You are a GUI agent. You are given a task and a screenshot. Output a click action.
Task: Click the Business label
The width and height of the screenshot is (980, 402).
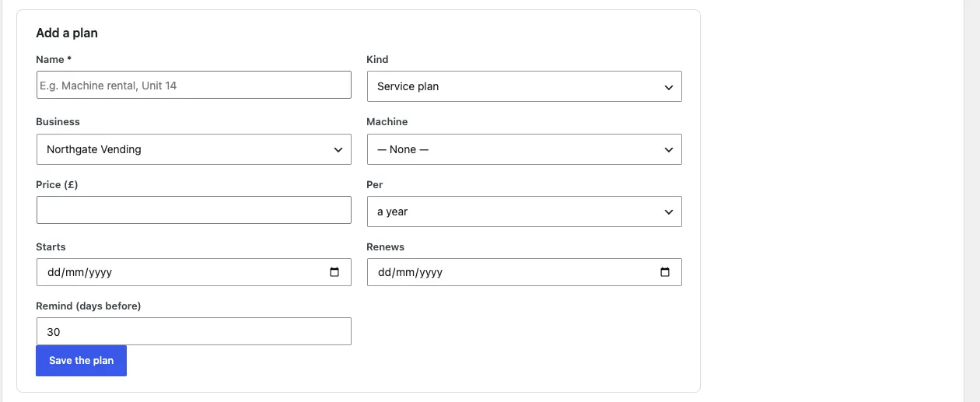point(58,122)
